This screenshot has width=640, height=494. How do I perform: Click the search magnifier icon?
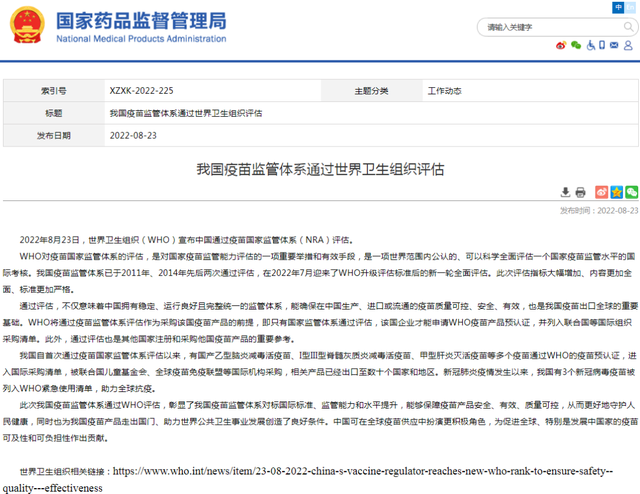(629, 27)
